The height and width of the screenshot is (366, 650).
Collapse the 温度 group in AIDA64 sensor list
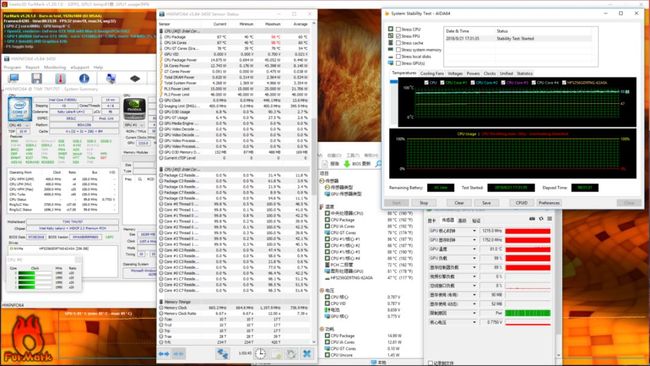click(322, 206)
